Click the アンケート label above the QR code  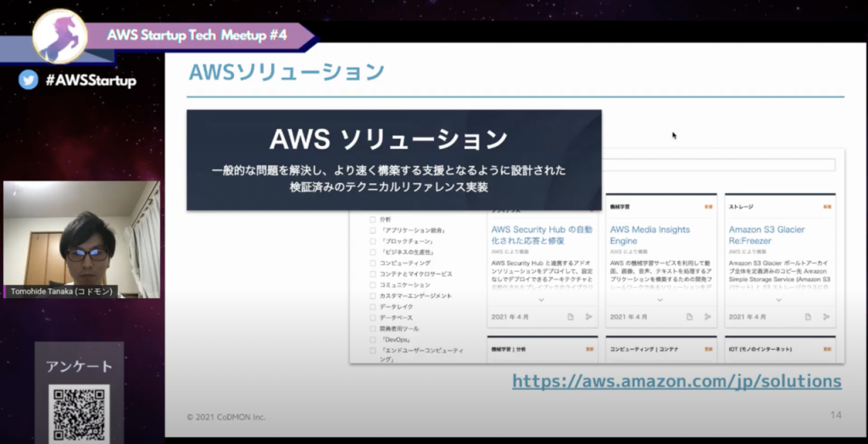(79, 366)
